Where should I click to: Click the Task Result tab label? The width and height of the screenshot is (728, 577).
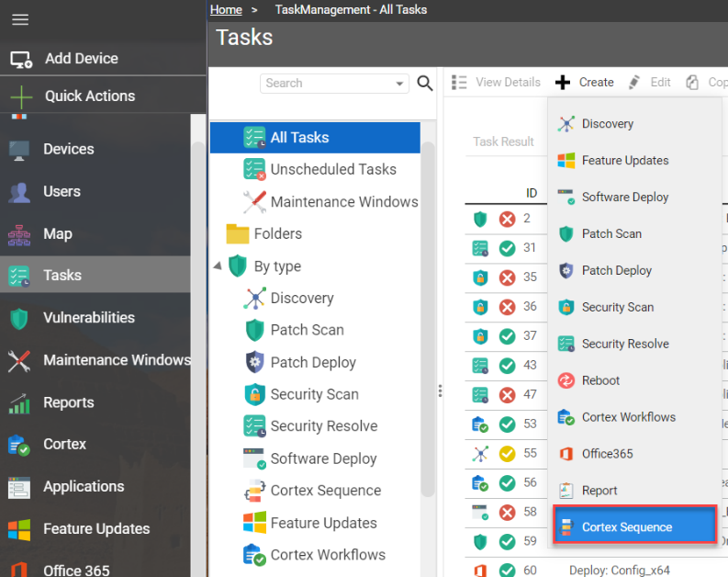pyautogui.click(x=503, y=141)
